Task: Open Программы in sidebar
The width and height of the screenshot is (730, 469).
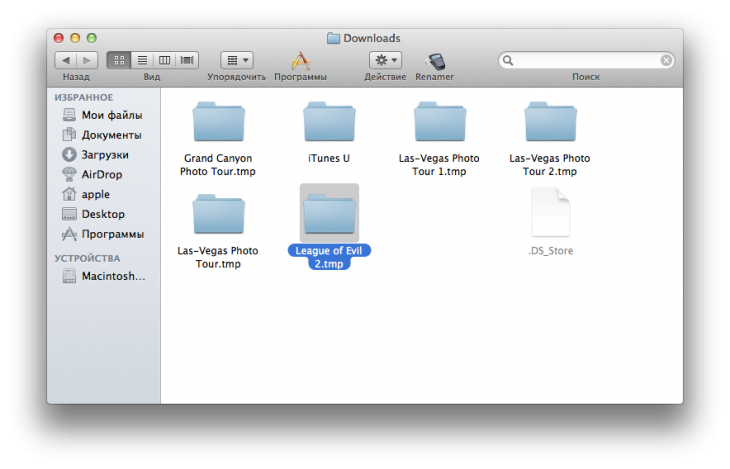Action: pyautogui.click(x=103, y=234)
